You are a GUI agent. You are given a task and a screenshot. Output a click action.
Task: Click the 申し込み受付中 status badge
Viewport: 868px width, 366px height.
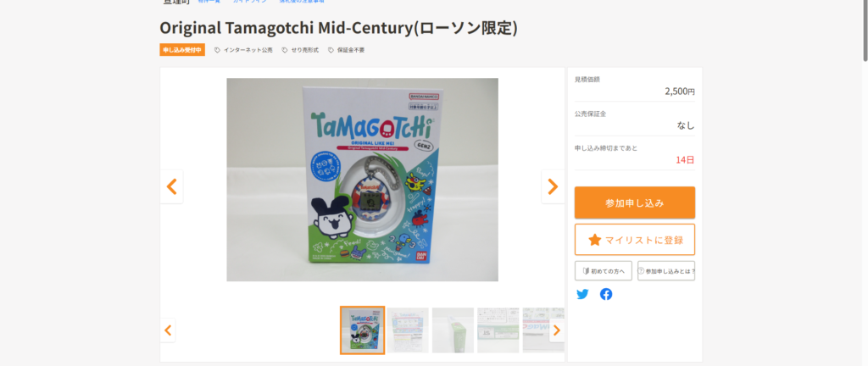point(182,50)
